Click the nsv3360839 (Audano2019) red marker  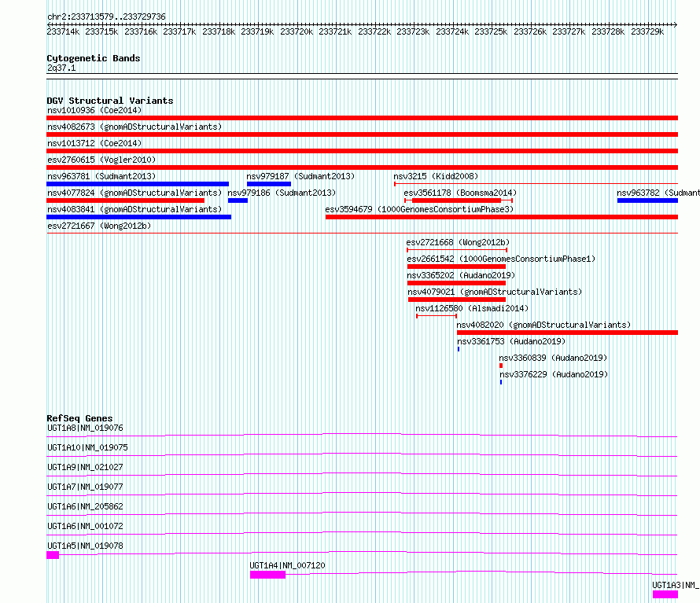pos(501,366)
